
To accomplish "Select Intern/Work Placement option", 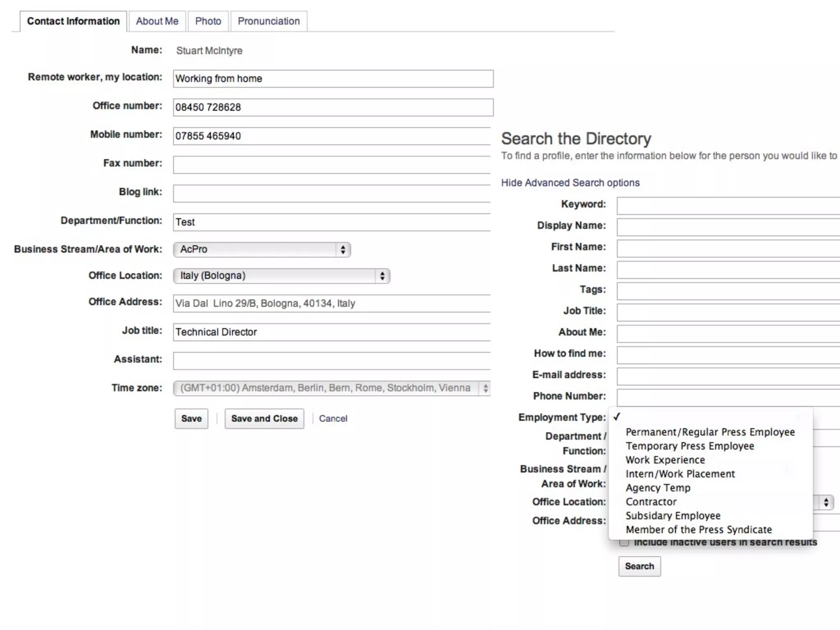I will 680,474.
